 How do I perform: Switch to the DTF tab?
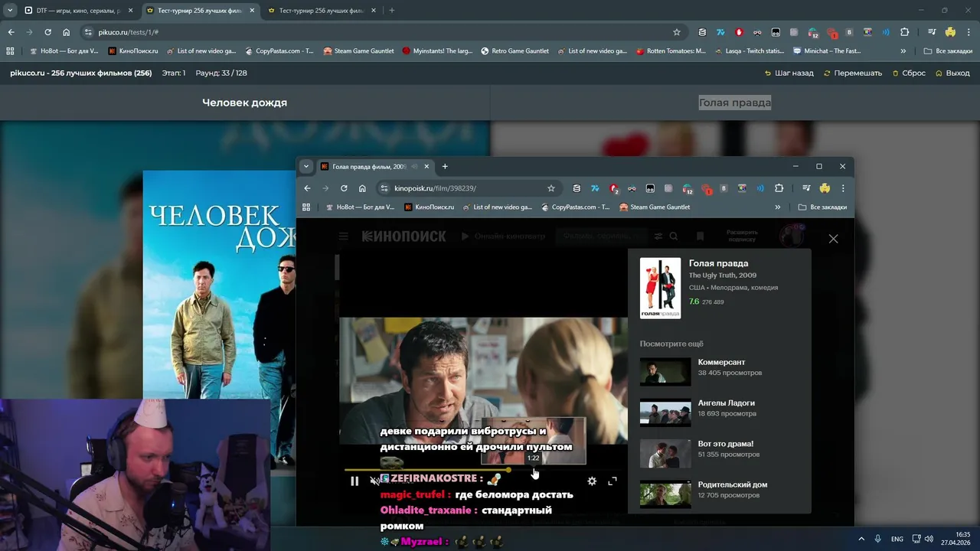point(77,11)
